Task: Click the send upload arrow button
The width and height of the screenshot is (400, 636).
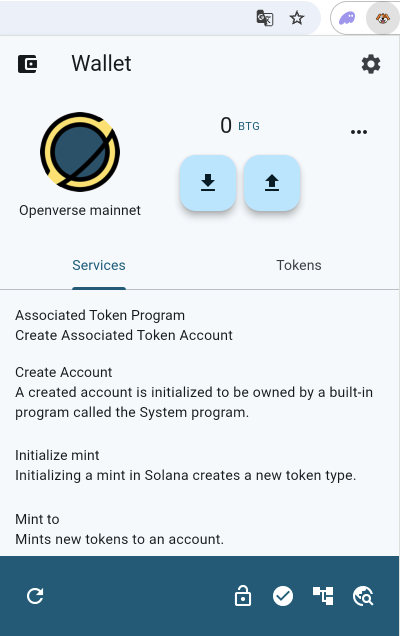Action: point(272,183)
